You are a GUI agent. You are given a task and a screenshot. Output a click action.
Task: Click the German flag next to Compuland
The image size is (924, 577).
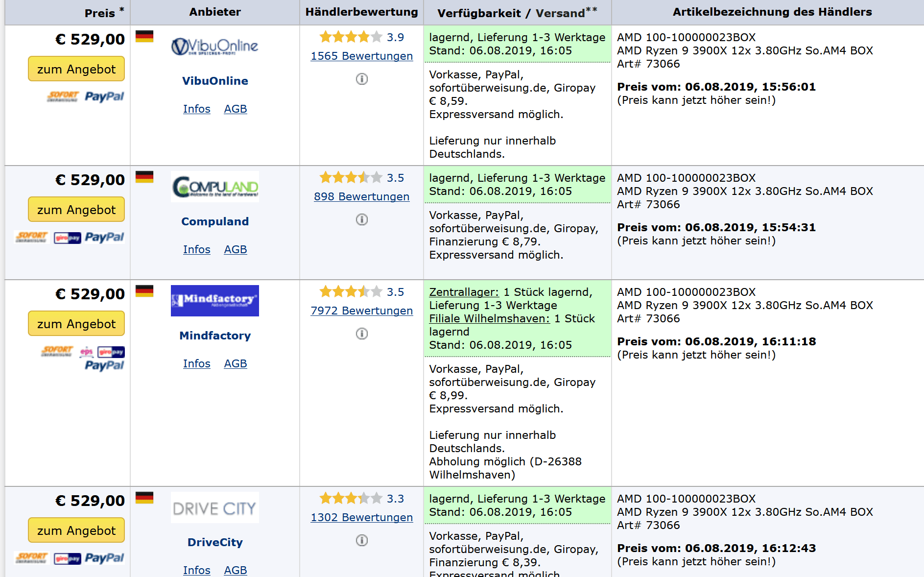144,177
